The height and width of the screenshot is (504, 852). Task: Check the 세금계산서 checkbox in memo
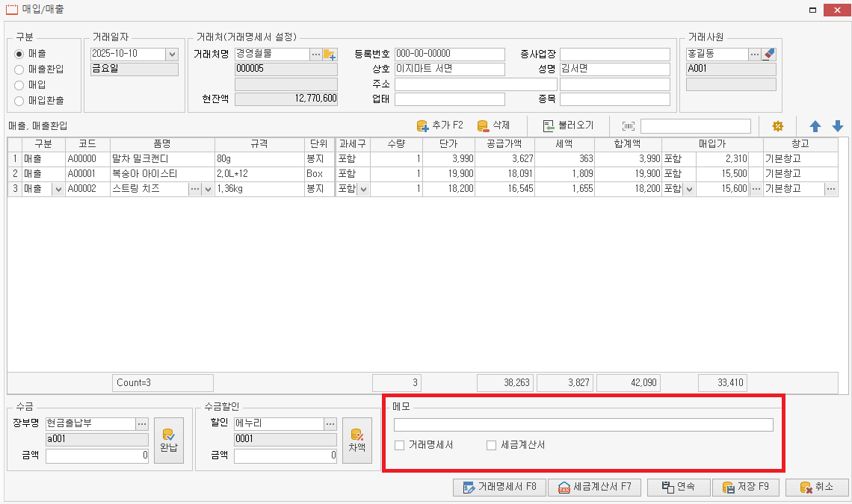click(x=492, y=445)
